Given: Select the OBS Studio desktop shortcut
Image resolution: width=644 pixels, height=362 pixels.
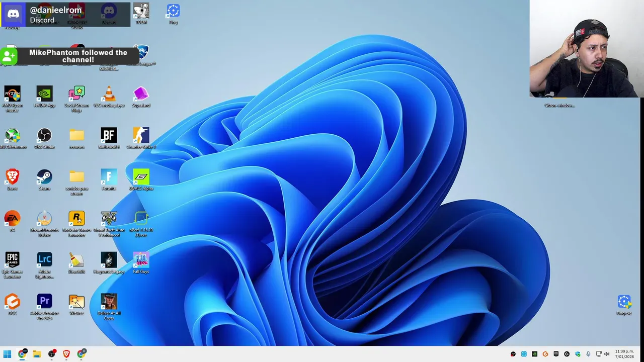Looking at the screenshot, I should pos(44,138).
